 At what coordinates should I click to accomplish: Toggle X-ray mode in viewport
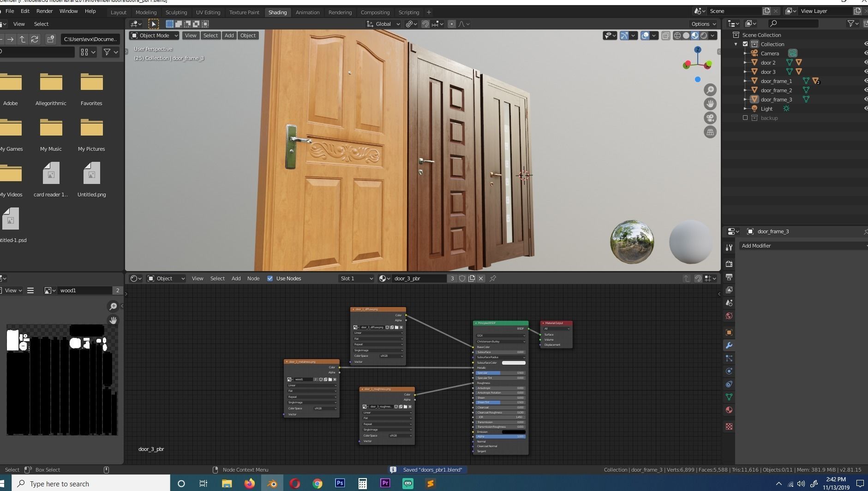[665, 35]
